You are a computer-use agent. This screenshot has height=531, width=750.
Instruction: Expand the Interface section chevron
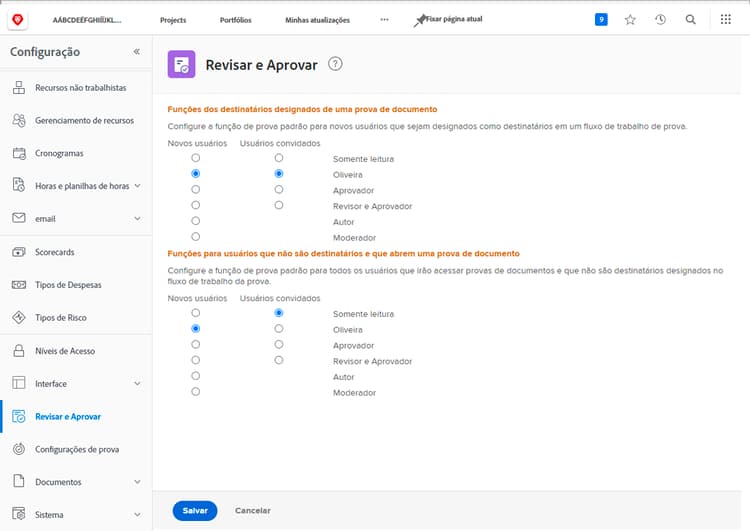point(138,384)
